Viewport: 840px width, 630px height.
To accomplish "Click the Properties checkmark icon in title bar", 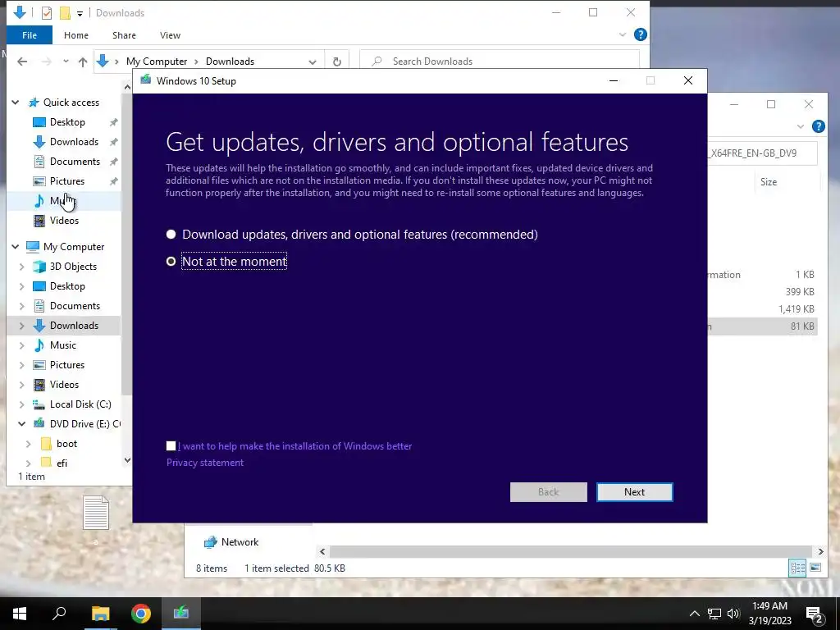I will click(x=47, y=13).
